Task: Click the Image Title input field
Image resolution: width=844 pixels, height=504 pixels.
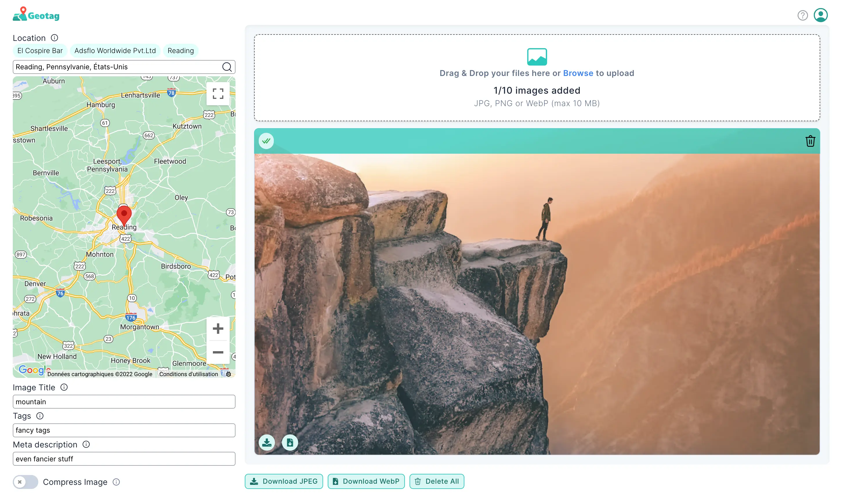Action: click(124, 401)
